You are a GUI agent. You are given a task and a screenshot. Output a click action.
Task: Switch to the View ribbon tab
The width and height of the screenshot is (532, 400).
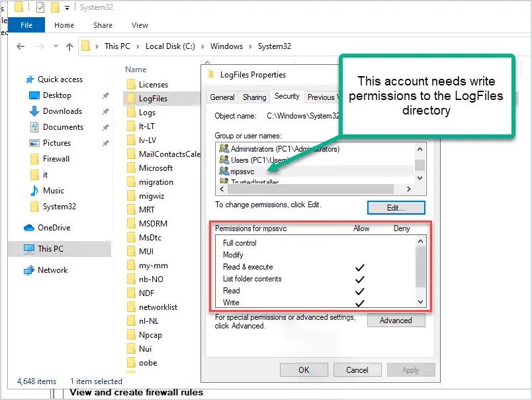tap(140, 25)
